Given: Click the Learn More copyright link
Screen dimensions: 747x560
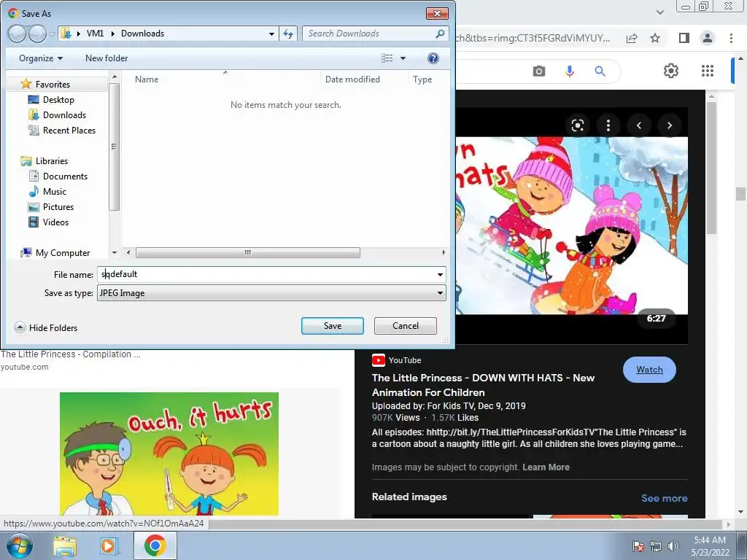Looking at the screenshot, I should tap(546, 467).
